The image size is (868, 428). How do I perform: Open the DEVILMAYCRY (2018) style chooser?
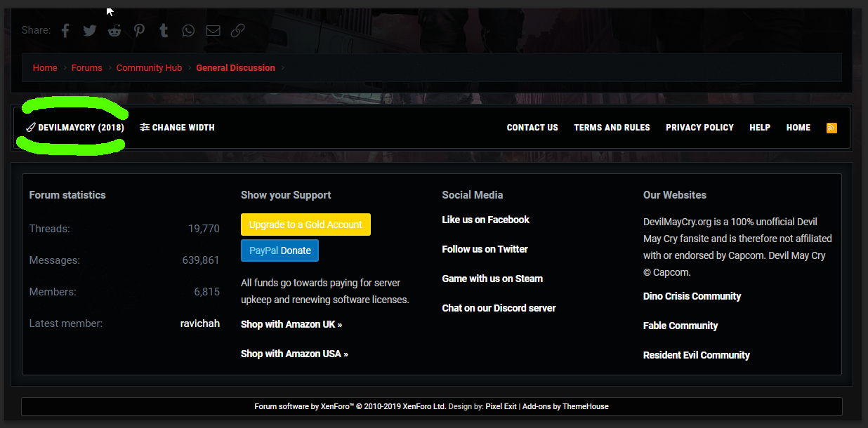(x=75, y=128)
